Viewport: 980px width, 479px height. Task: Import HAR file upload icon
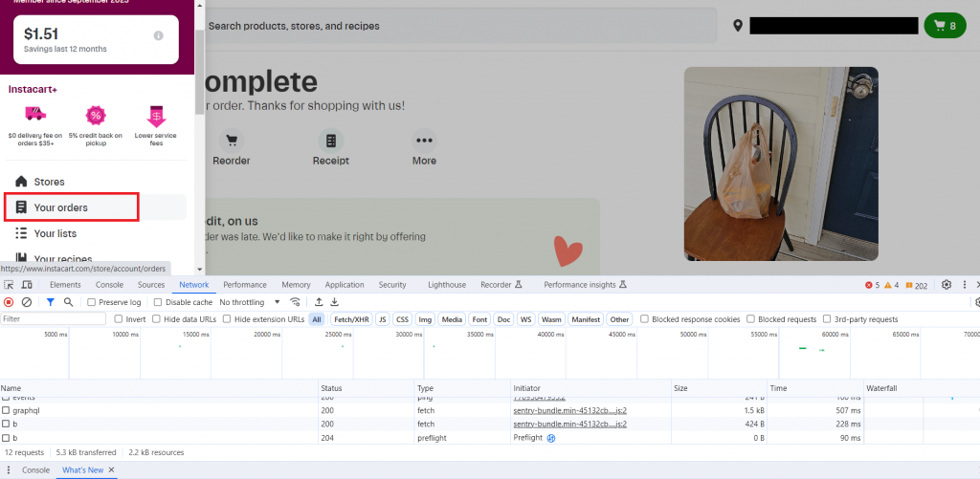tap(319, 302)
